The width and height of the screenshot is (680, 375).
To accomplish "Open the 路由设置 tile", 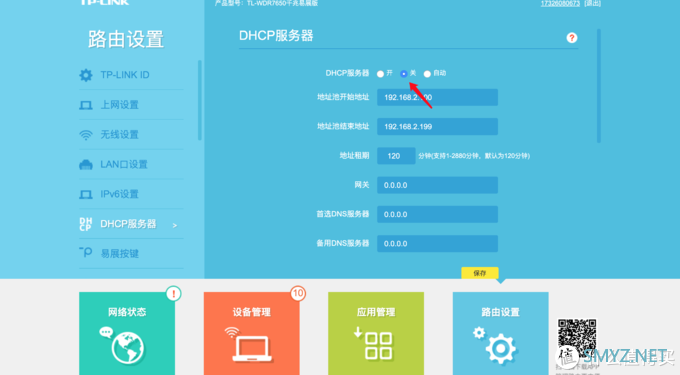I will tap(500, 333).
